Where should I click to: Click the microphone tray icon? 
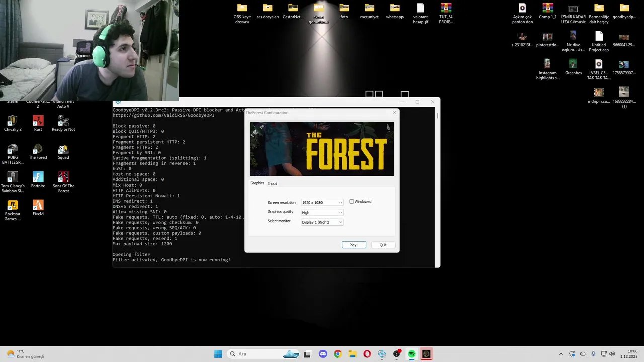[593, 354]
